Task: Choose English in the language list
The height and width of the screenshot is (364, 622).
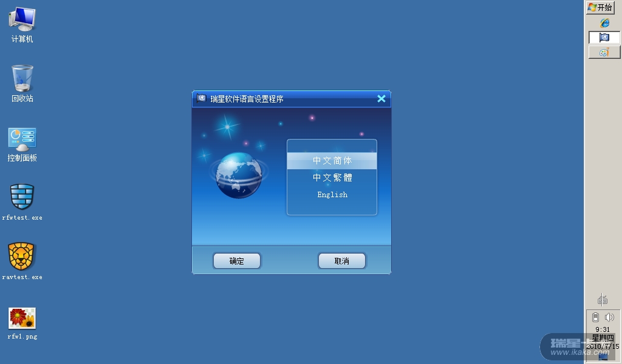Action: pos(332,195)
